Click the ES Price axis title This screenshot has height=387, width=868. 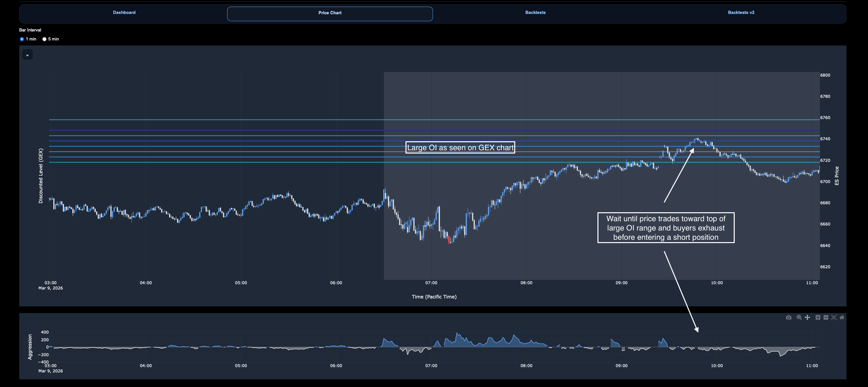[x=837, y=176]
